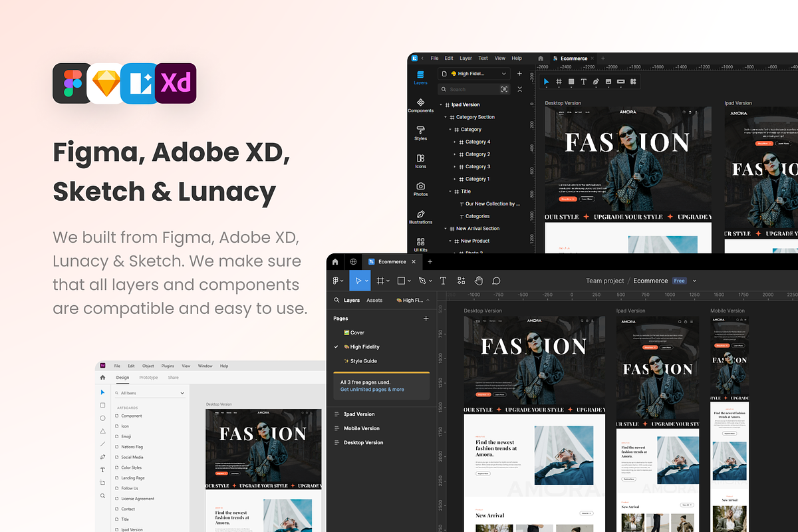The image size is (798, 532).
Task: Open UI Kits in Lunacy sidebar
Action: pos(420,244)
